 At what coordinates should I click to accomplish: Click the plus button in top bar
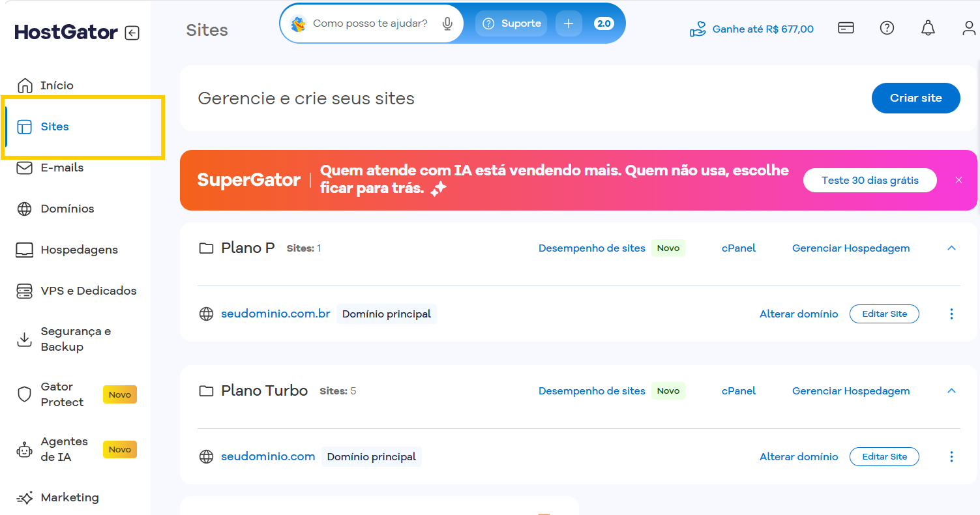click(569, 23)
